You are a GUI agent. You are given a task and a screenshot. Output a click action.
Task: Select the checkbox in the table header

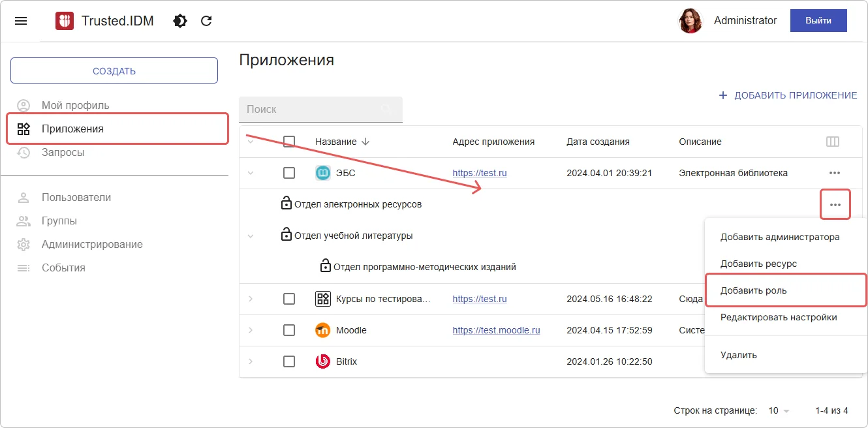[290, 141]
